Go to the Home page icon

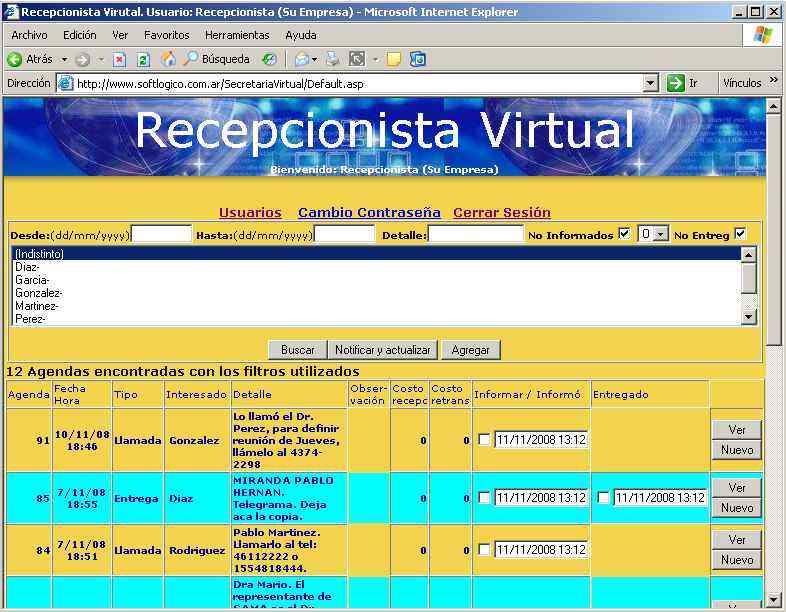(x=167, y=59)
